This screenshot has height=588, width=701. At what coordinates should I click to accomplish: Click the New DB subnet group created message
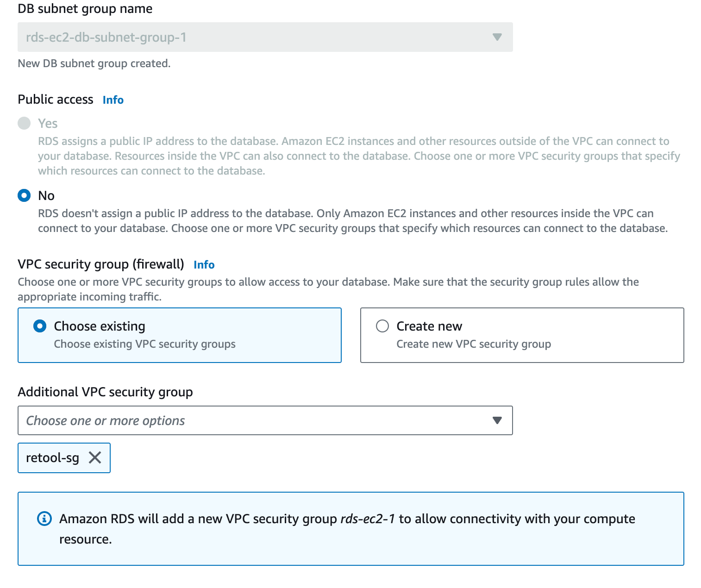[x=94, y=63]
